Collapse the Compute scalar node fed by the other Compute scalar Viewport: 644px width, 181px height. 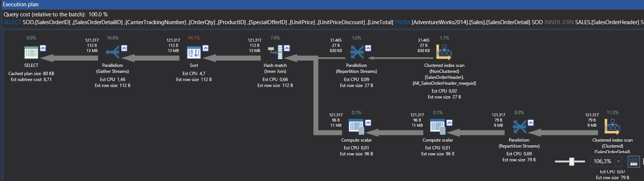368,123
